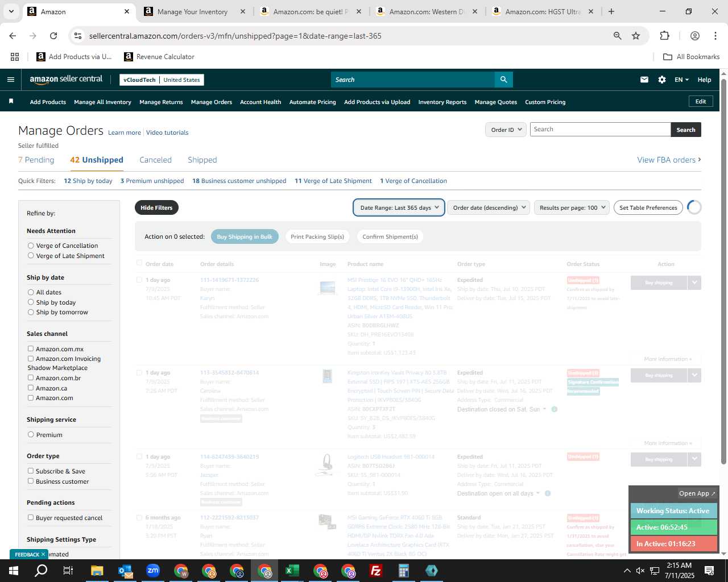
Task: Open Date Range Last 365 days dropdown
Action: click(399, 207)
